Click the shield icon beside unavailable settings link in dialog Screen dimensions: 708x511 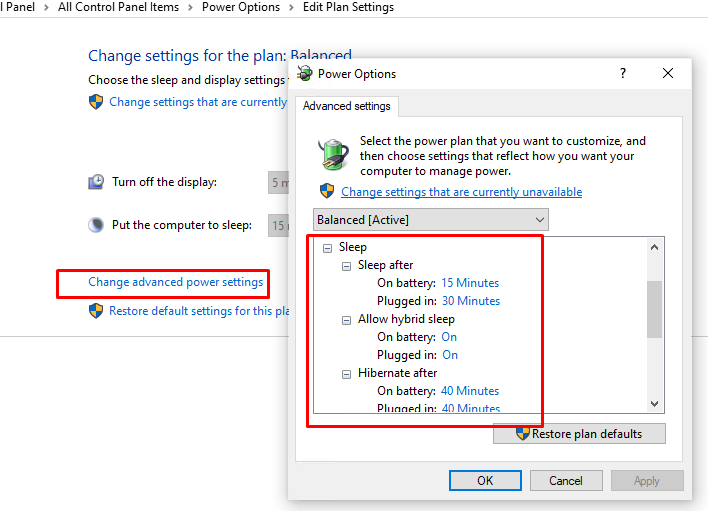click(327, 191)
